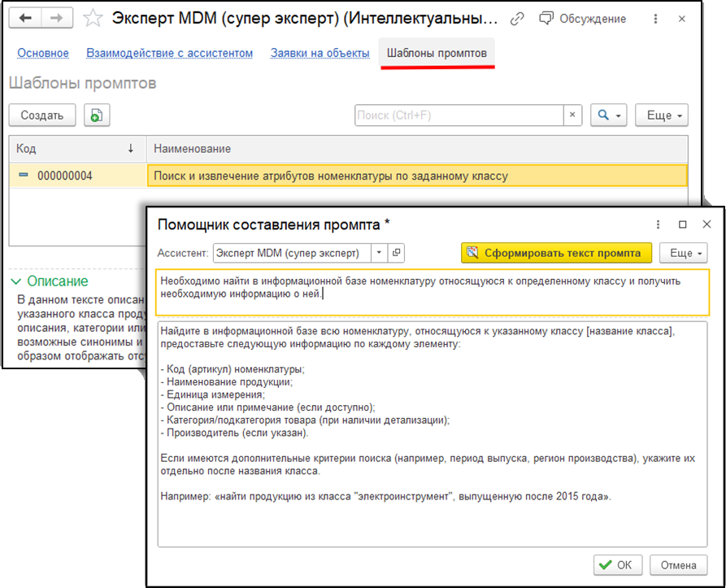This screenshot has width=726, height=588.
Task: Click the forward navigation arrow
Action: 57,18
